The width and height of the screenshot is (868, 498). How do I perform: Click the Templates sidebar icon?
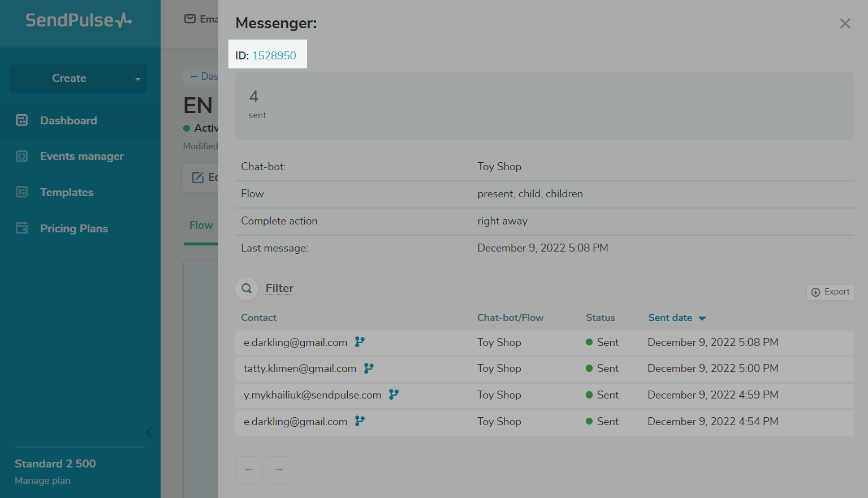point(22,192)
